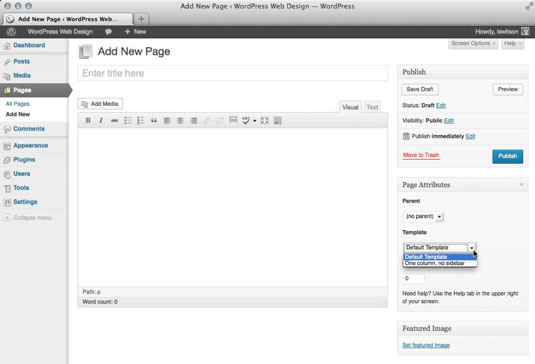Open the comments bubble in admin bar
The image size is (535, 364).
pyautogui.click(x=108, y=32)
